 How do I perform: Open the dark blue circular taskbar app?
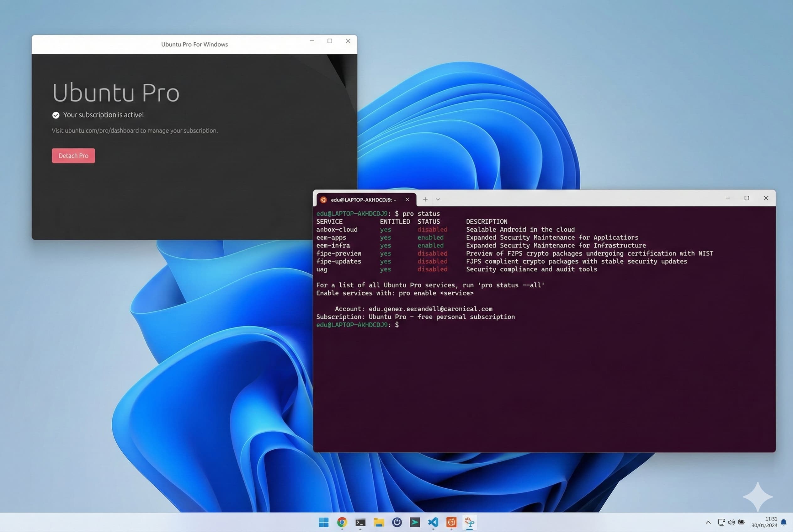point(397,522)
